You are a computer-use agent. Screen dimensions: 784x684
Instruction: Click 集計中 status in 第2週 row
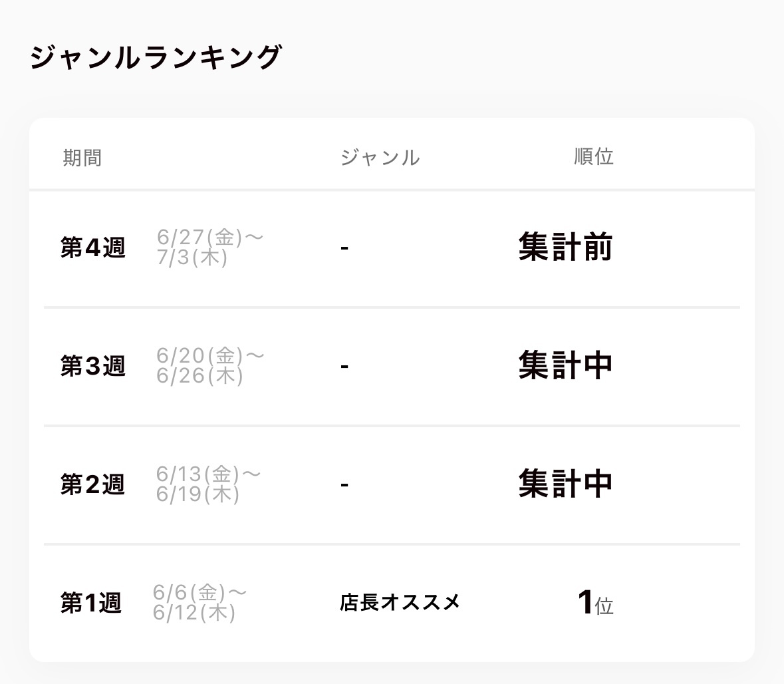565,484
